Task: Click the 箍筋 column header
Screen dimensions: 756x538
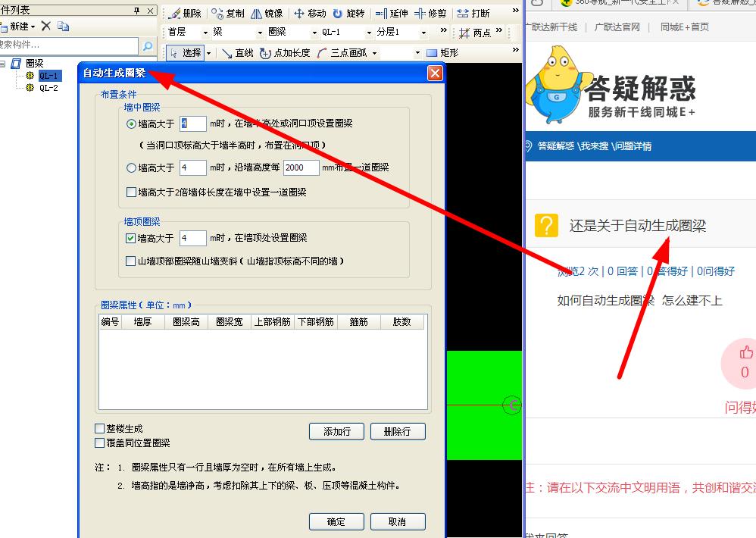Action: [359, 321]
